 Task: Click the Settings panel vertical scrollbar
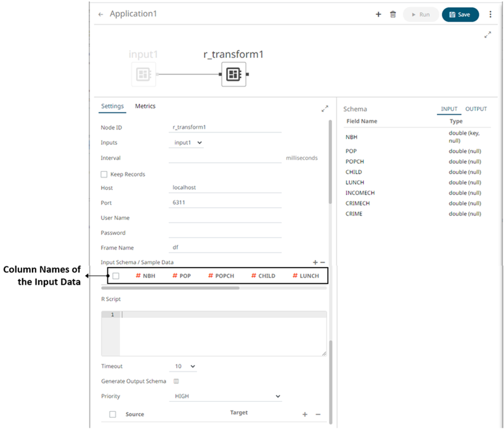coord(330,161)
